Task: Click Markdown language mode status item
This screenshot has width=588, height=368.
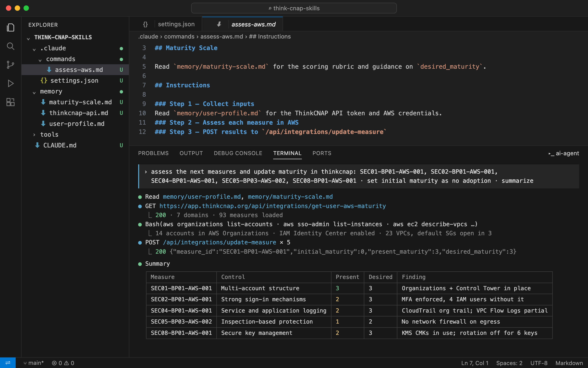Action: click(x=569, y=363)
